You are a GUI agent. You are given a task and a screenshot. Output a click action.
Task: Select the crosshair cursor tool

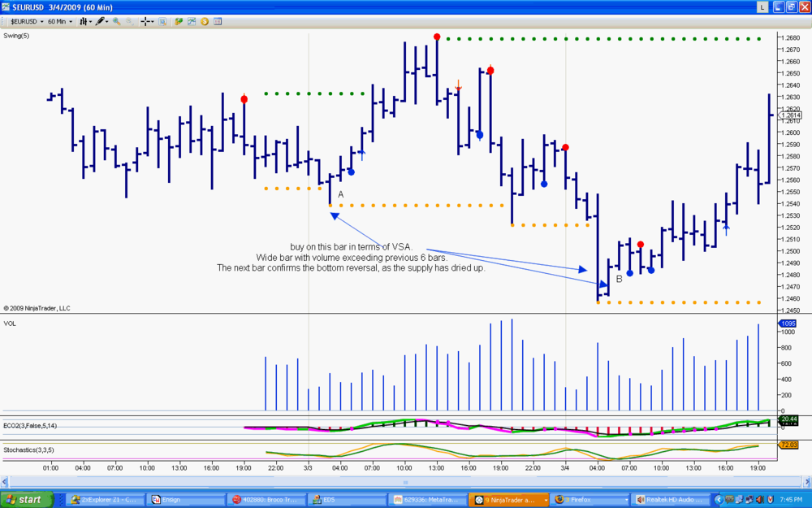[x=146, y=21]
